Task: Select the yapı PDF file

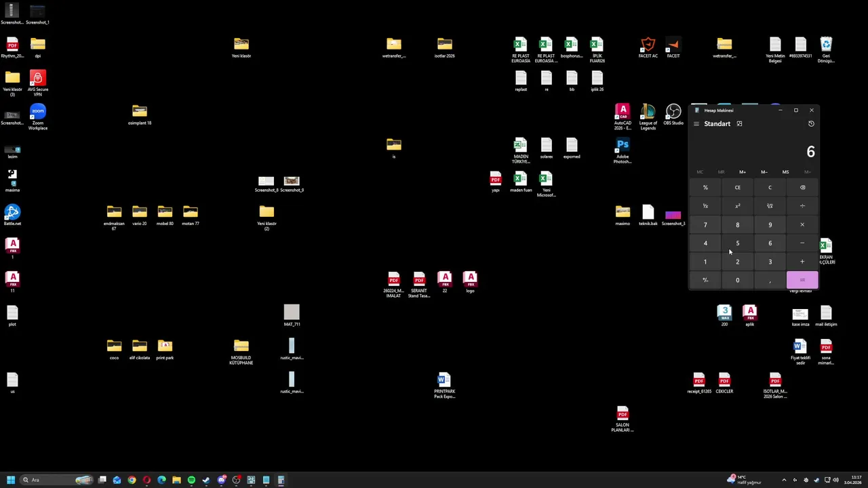Action: click(x=496, y=182)
